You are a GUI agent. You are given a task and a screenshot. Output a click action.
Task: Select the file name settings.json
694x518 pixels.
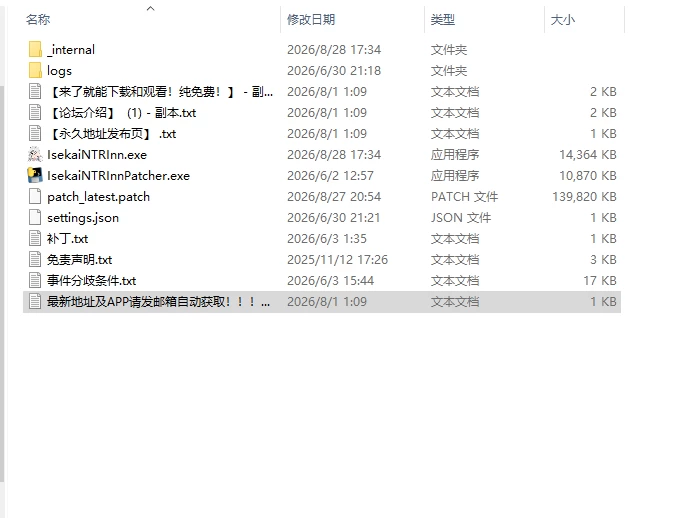point(83,218)
